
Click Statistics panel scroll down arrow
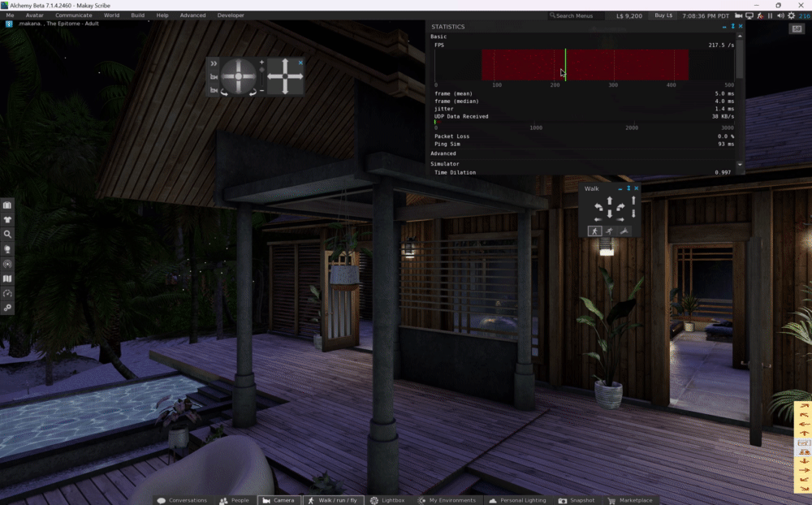[x=740, y=165]
